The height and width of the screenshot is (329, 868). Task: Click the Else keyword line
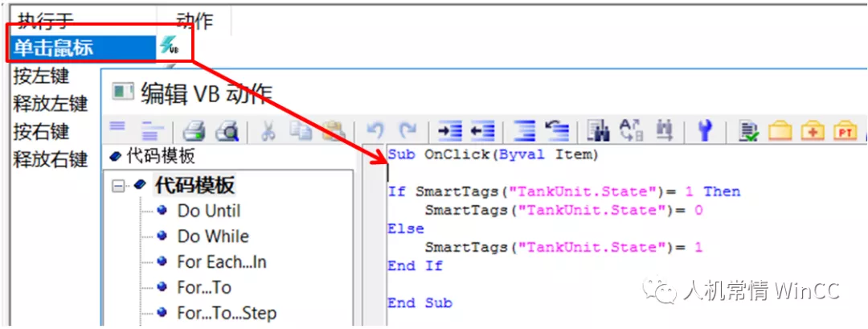click(x=406, y=228)
